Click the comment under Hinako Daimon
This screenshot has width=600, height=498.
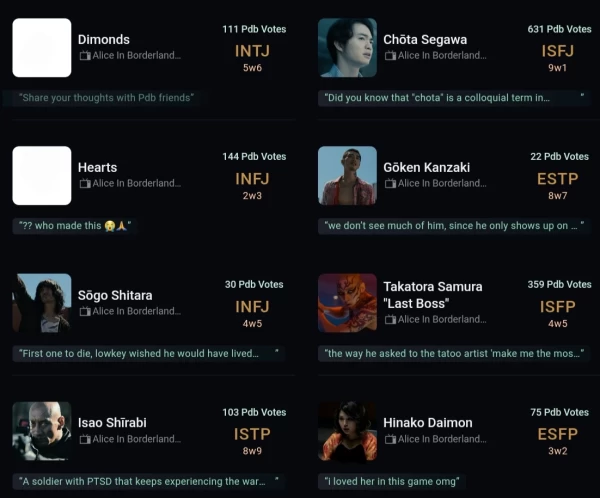pyautogui.click(x=391, y=481)
